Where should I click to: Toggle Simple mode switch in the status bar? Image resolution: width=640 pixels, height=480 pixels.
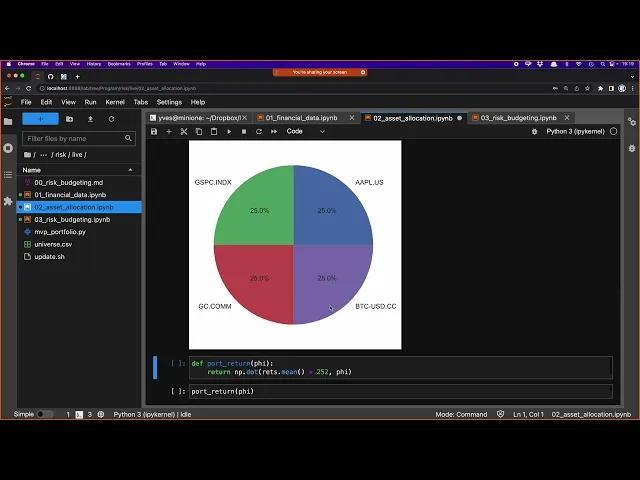coord(44,414)
